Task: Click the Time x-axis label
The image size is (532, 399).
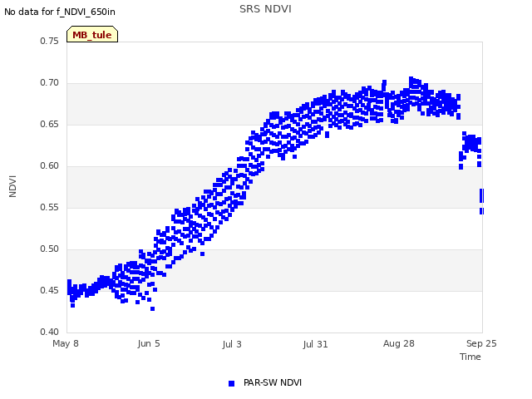Action: coord(470,357)
